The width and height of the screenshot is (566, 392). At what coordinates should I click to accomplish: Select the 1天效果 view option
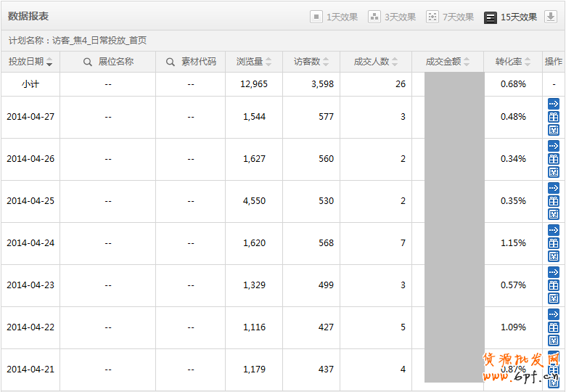(x=334, y=17)
